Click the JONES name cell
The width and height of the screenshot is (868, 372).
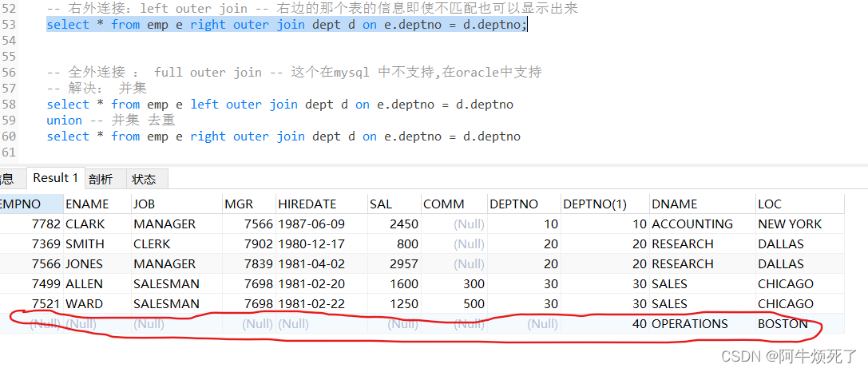tap(97, 263)
